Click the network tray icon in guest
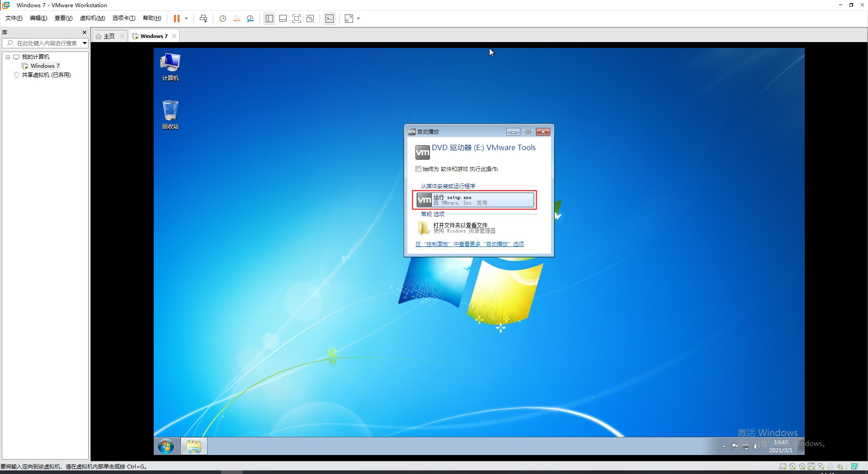The width and height of the screenshot is (868, 474). click(746, 446)
